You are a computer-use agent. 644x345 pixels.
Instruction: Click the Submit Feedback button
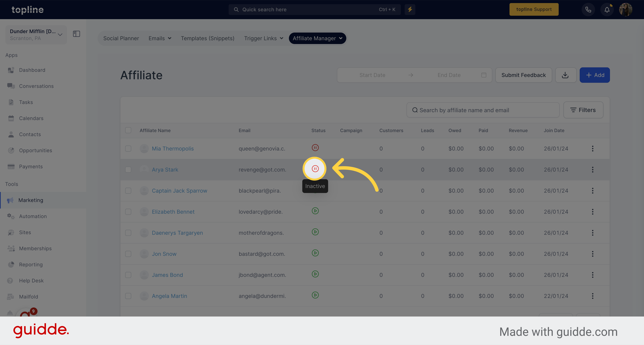tap(523, 75)
